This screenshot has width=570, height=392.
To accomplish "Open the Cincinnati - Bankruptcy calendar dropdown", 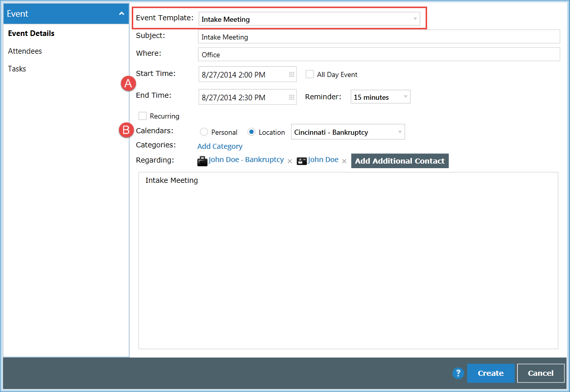I will (x=348, y=132).
